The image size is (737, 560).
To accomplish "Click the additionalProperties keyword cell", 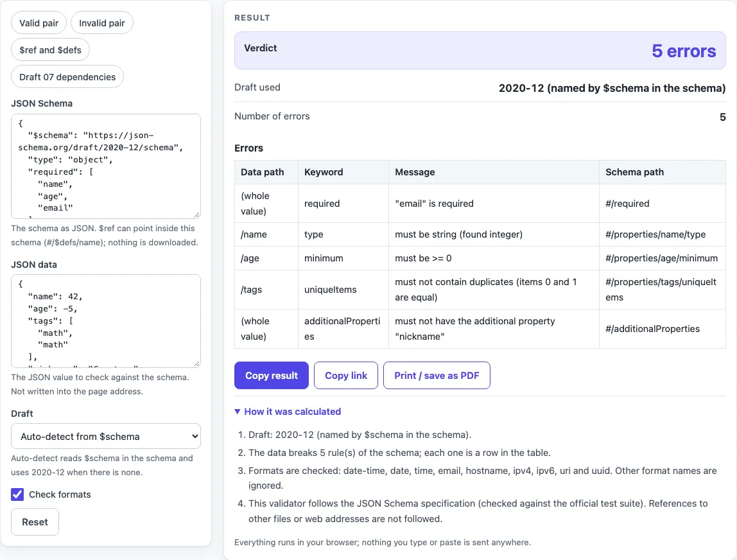I will tap(343, 329).
